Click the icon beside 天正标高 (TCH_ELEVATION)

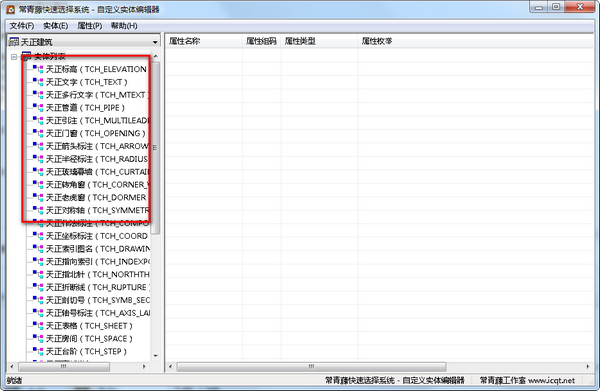(38, 69)
